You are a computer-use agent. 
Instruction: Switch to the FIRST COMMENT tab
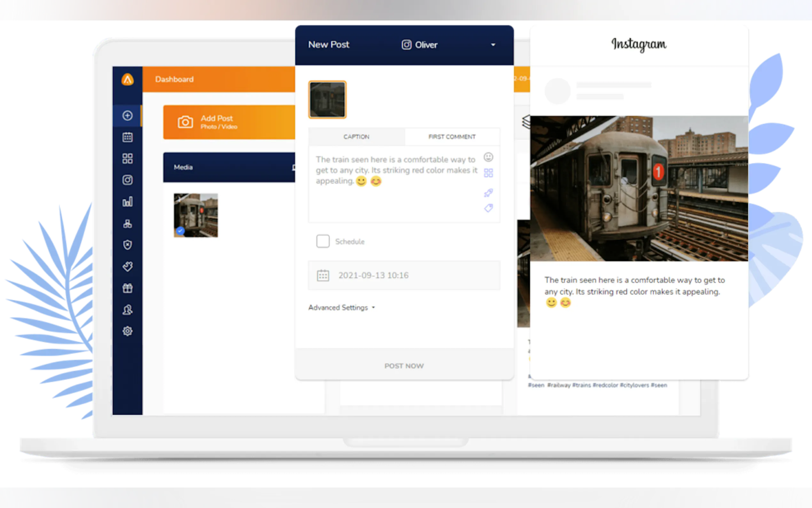[452, 137]
